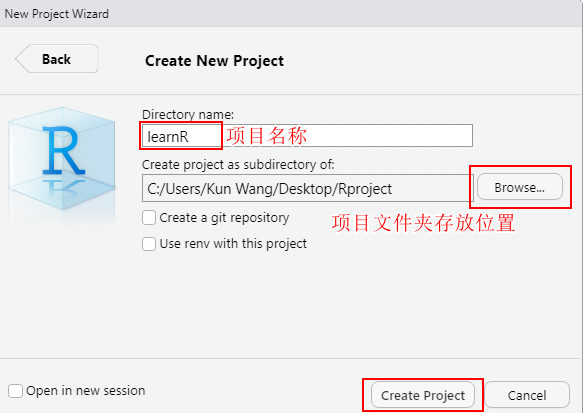This screenshot has height=413, width=583.
Task: Click the subdirectory path text field
Action: [x=307, y=188]
